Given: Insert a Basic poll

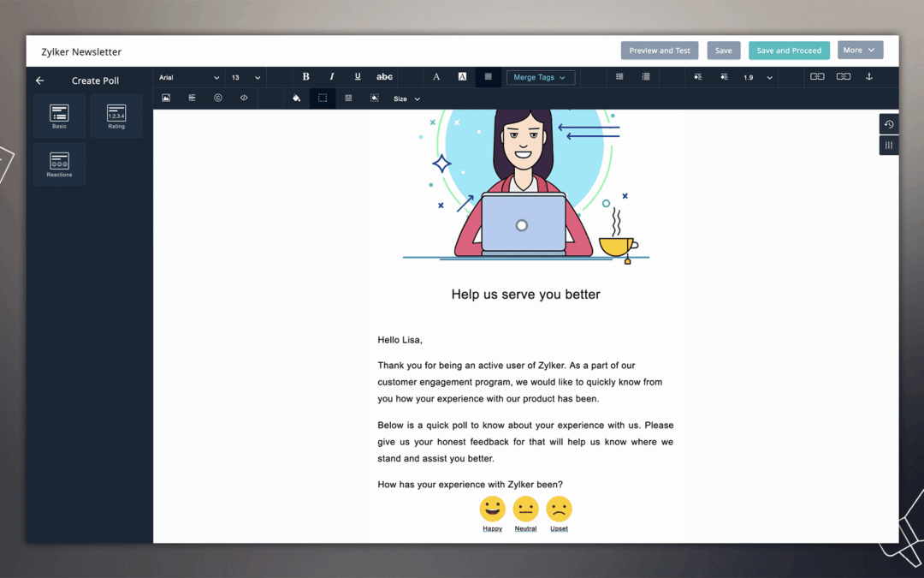Looking at the screenshot, I should 60,116.
